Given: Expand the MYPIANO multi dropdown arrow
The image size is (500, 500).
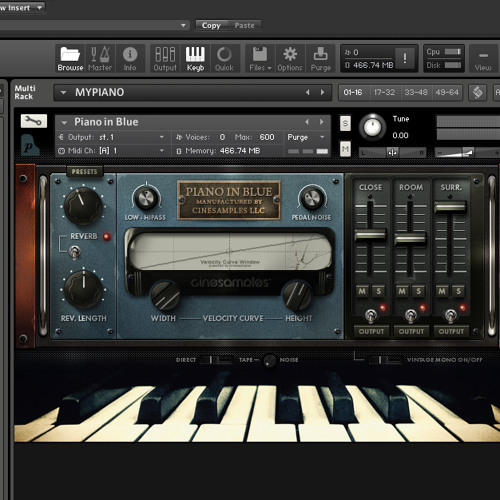Looking at the screenshot, I should (x=63, y=92).
